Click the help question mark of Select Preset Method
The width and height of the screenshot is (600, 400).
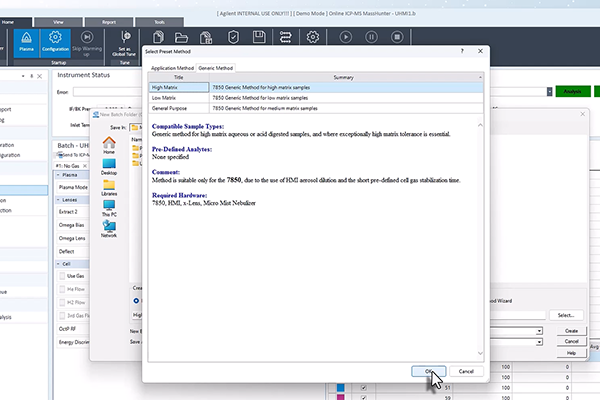pos(462,51)
